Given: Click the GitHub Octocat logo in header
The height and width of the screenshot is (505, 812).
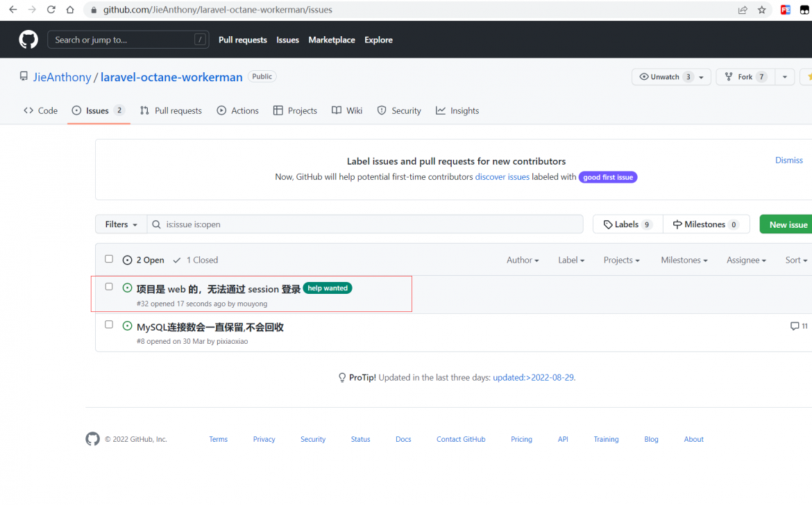Looking at the screenshot, I should [x=28, y=40].
